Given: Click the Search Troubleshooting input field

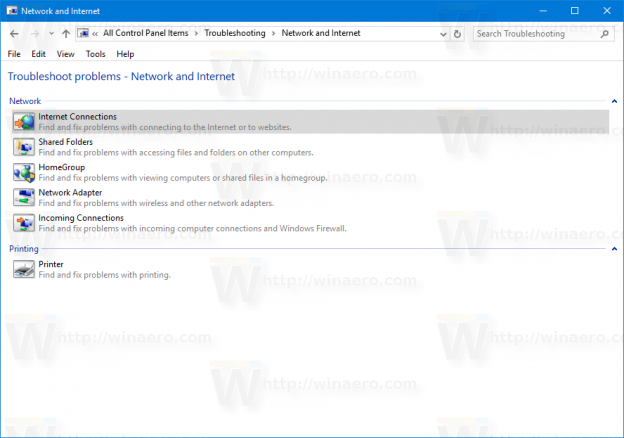Looking at the screenshot, I should (x=538, y=33).
